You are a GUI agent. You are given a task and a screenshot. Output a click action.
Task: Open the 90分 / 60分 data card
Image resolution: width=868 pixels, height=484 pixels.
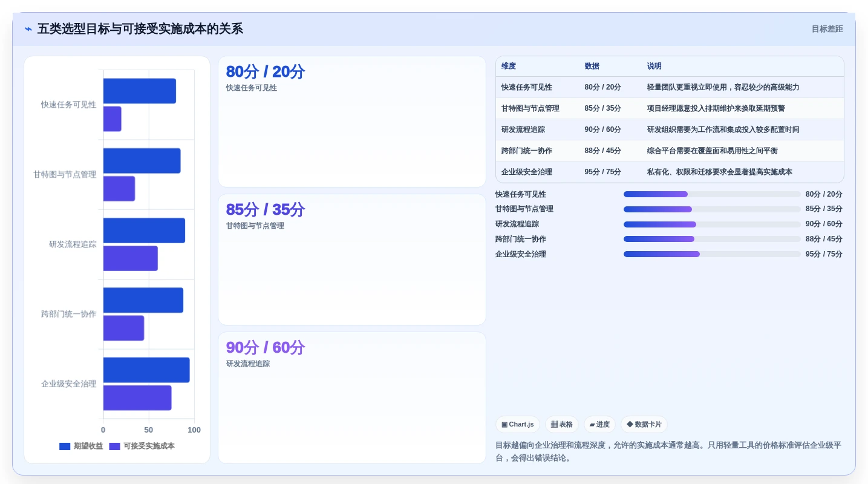[x=352, y=397]
